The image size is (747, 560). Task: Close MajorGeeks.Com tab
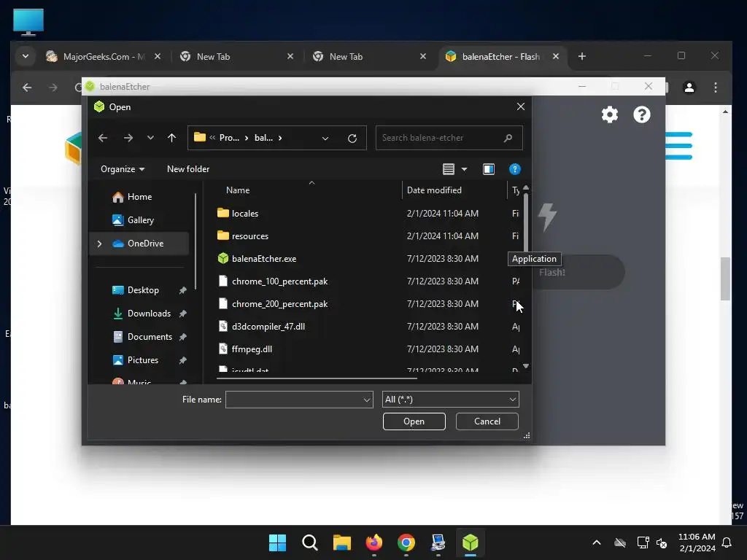[x=158, y=57]
